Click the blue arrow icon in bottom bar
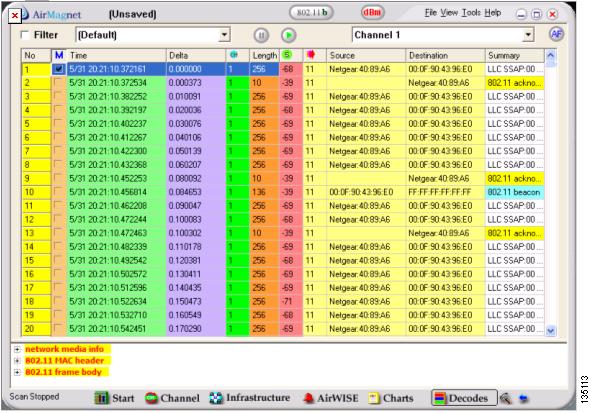 [x=523, y=398]
